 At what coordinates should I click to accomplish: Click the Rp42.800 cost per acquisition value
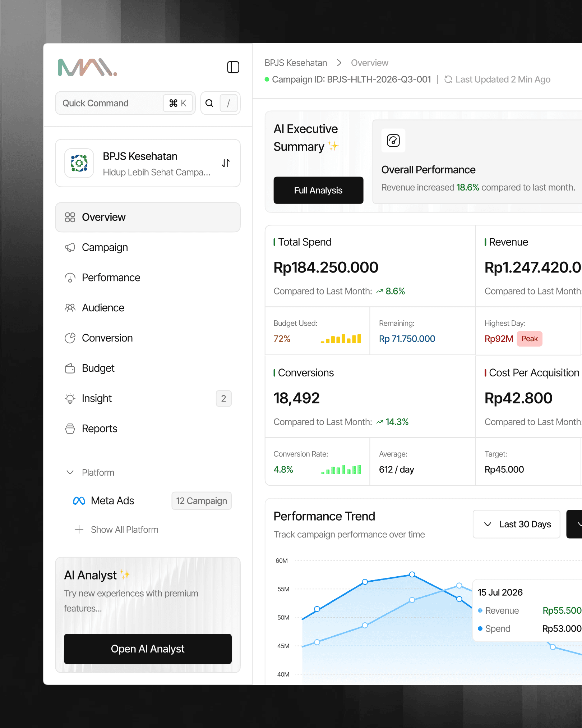tap(518, 398)
